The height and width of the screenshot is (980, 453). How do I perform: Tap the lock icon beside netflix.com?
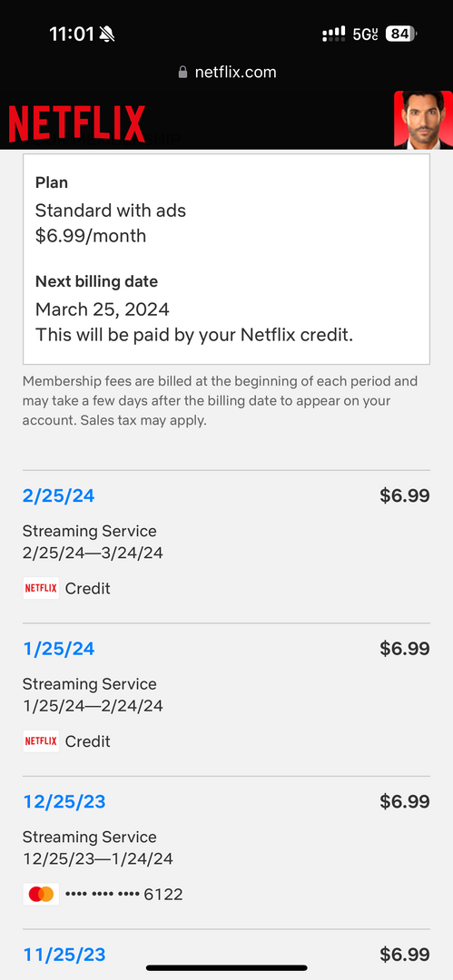click(x=182, y=73)
